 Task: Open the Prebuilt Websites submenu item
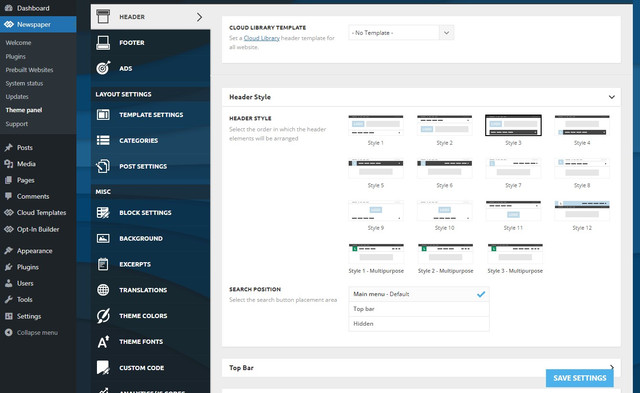(29, 70)
